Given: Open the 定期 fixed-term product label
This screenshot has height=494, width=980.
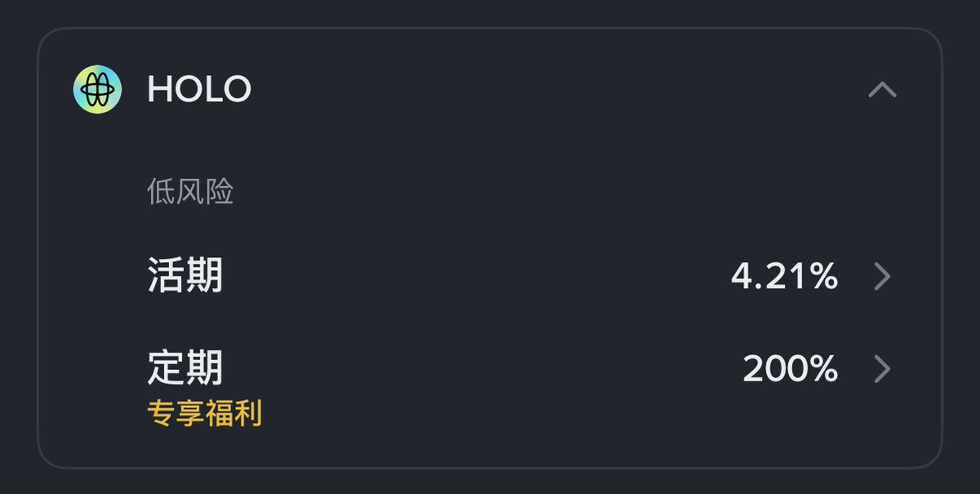Looking at the screenshot, I should [185, 367].
